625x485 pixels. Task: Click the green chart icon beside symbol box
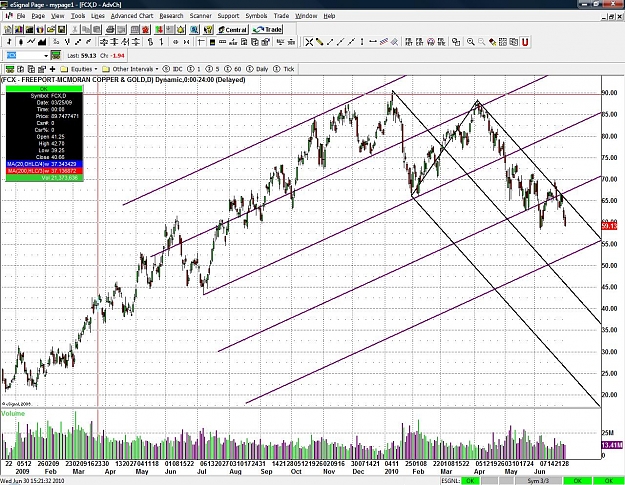coord(55,55)
